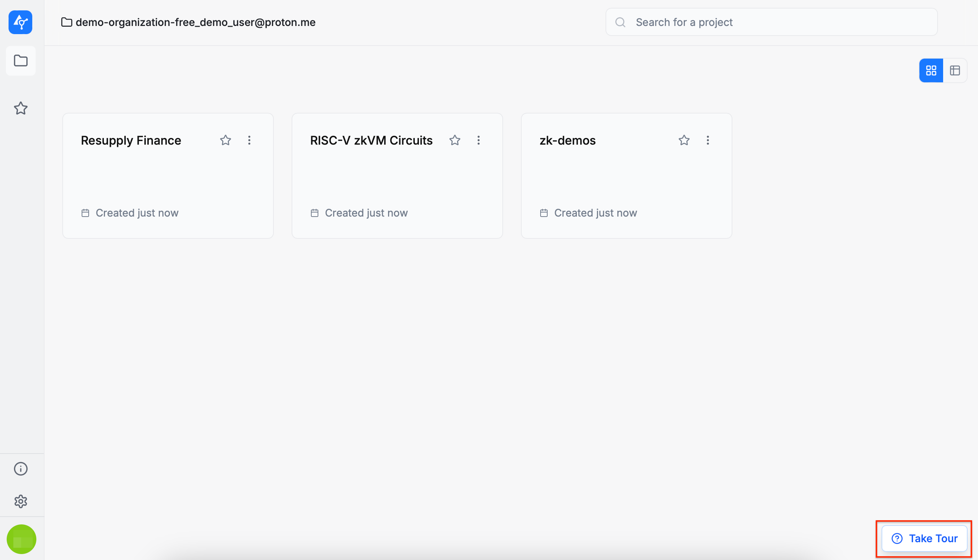
Task: Favorite the RISC-V zkVM Circuits project
Action: pos(455,141)
